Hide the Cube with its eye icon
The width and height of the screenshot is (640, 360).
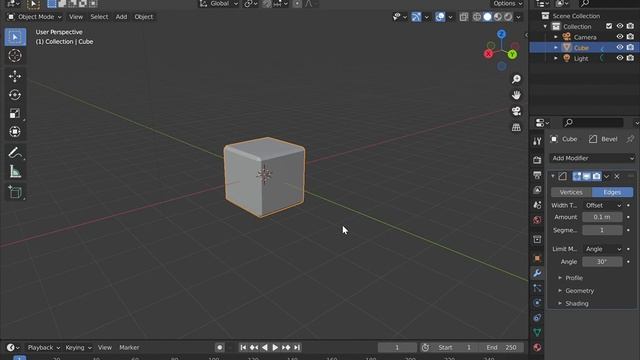[x=620, y=47]
